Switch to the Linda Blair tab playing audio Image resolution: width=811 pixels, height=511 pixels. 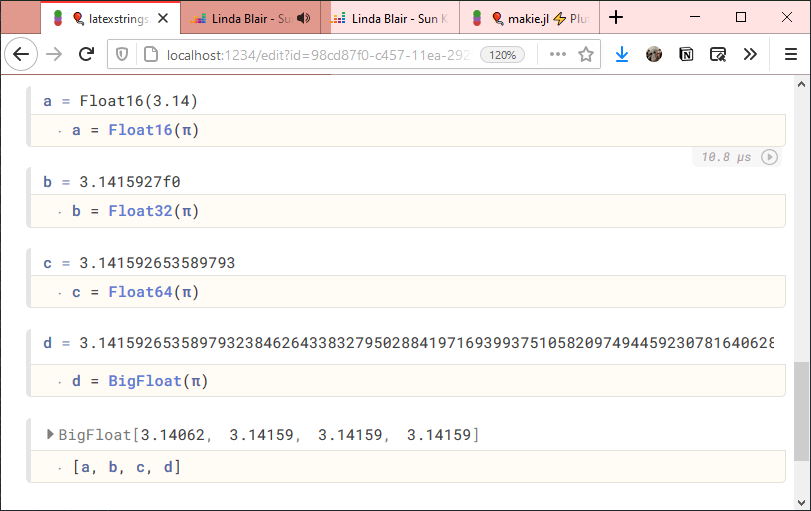click(x=250, y=18)
